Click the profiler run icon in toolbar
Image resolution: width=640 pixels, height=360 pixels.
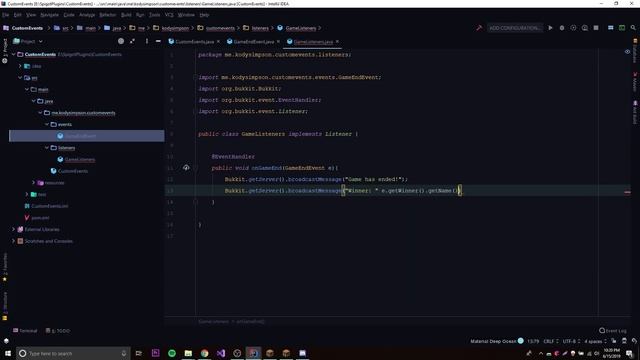(x=584, y=28)
